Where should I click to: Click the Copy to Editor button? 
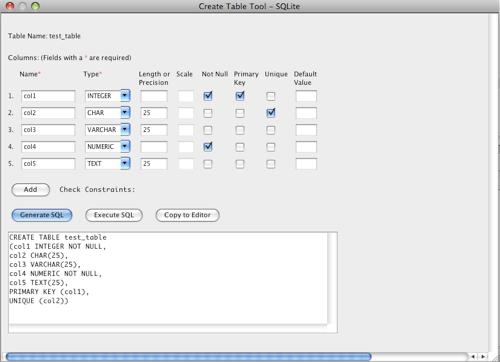click(187, 215)
